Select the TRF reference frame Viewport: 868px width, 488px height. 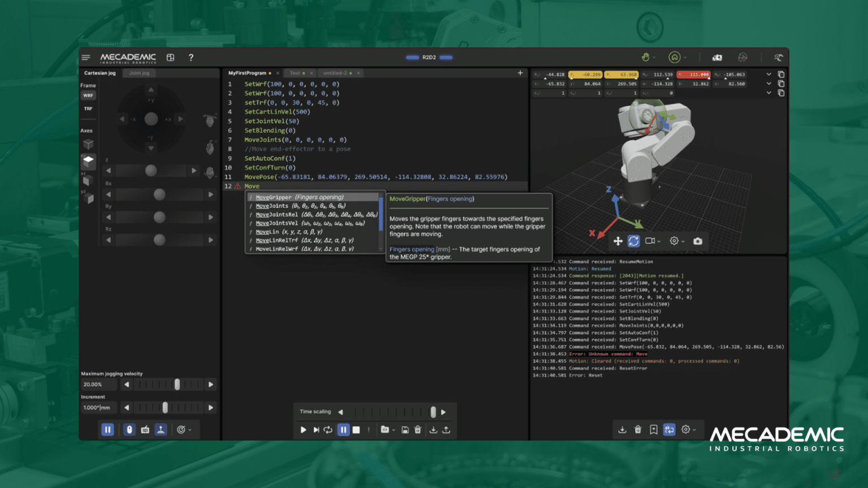(88, 108)
